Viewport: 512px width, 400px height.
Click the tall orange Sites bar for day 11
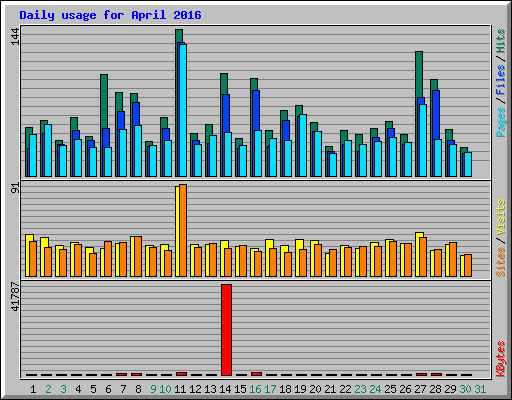click(183, 230)
